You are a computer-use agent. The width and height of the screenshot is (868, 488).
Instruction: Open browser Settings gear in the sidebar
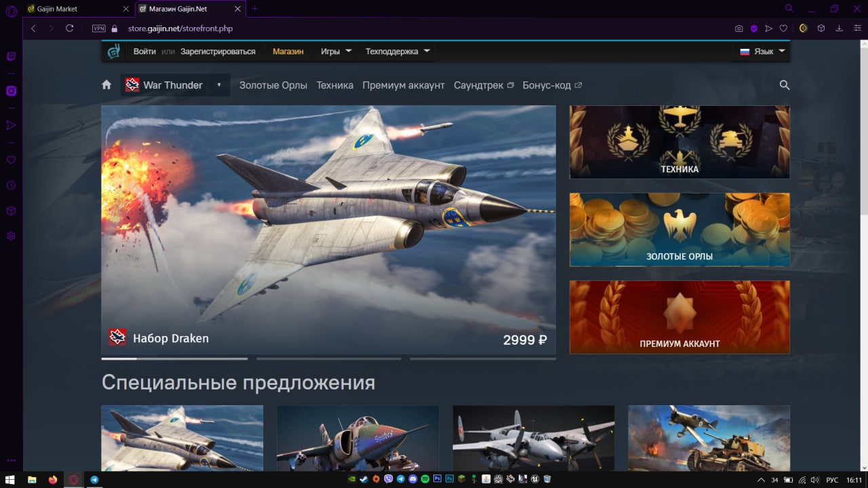[x=11, y=236]
